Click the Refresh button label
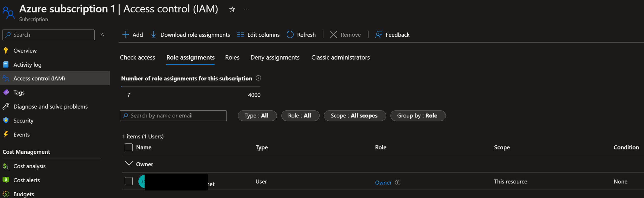This screenshot has height=198, width=644. (306, 35)
